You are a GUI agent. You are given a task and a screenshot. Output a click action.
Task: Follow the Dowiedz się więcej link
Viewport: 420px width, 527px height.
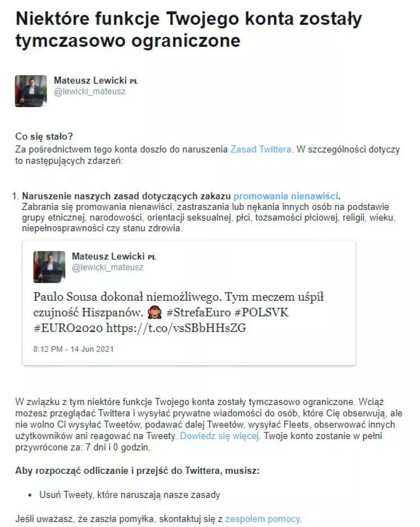tap(220, 436)
